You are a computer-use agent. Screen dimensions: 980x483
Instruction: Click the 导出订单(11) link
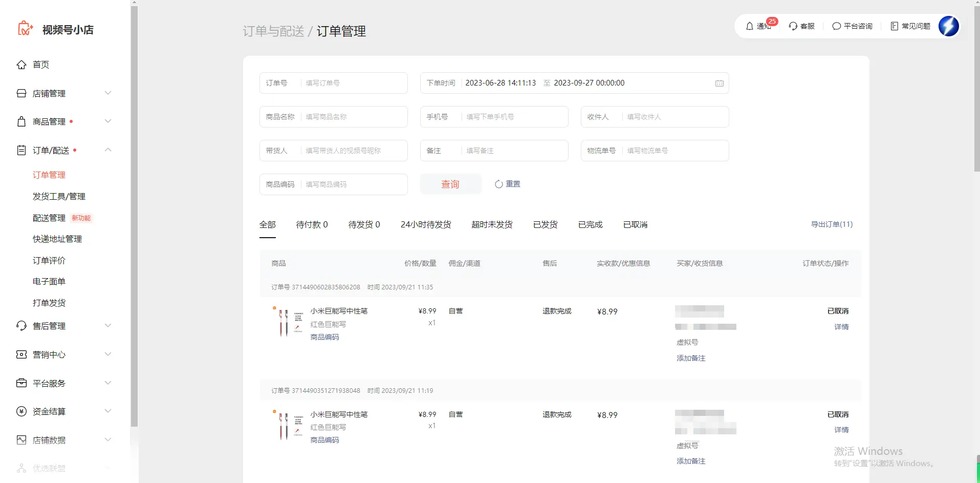pyautogui.click(x=832, y=224)
